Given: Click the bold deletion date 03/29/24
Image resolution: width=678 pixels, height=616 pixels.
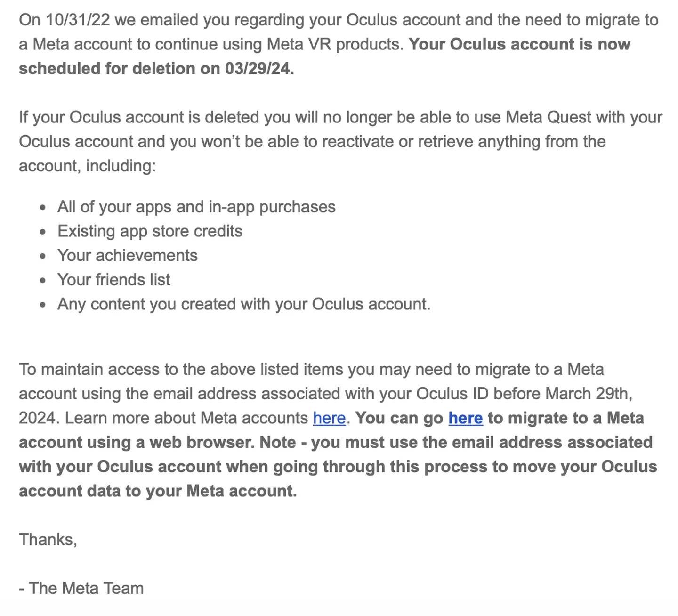Looking at the screenshot, I should 258,69.
